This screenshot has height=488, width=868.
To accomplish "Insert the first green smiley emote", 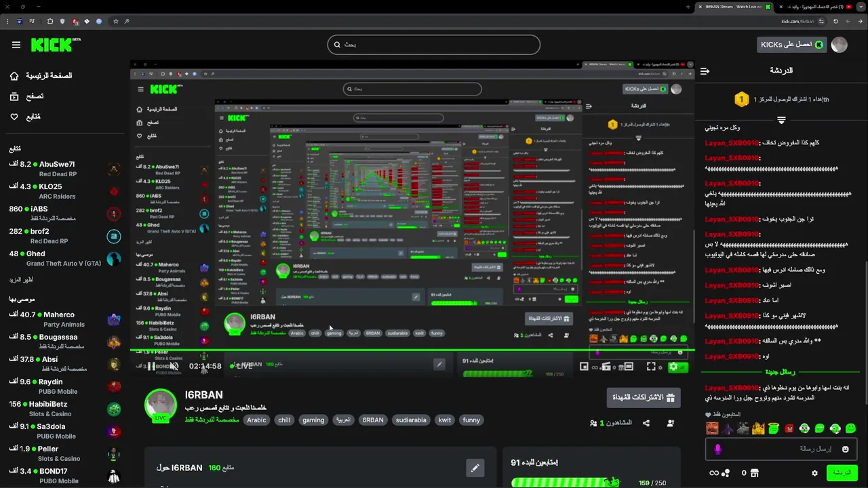I will coord(851,428).
